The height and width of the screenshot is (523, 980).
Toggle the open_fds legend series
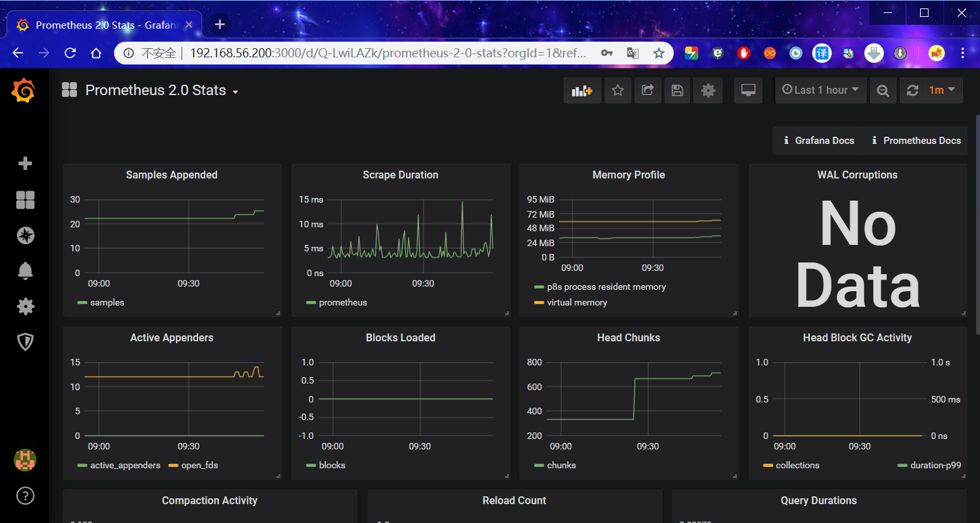coord(199,465)
